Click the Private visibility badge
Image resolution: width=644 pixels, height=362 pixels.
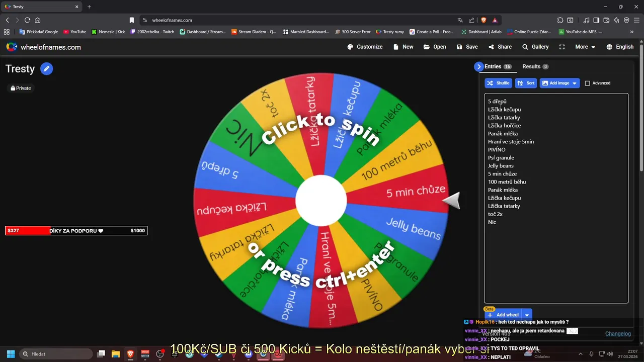21,88
